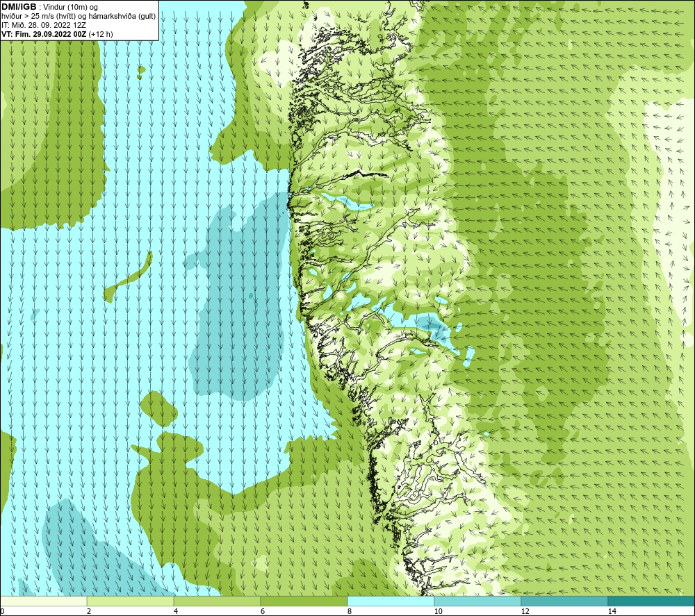Click the 2–4 m/s light green swatch
The width and height of the screenshot is (695, 616).
pos(131,601)
